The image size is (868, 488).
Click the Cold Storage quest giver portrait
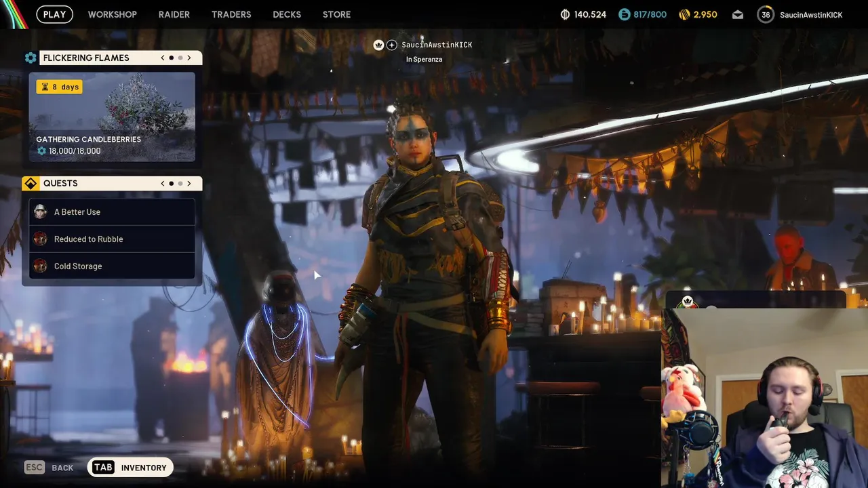40,266
